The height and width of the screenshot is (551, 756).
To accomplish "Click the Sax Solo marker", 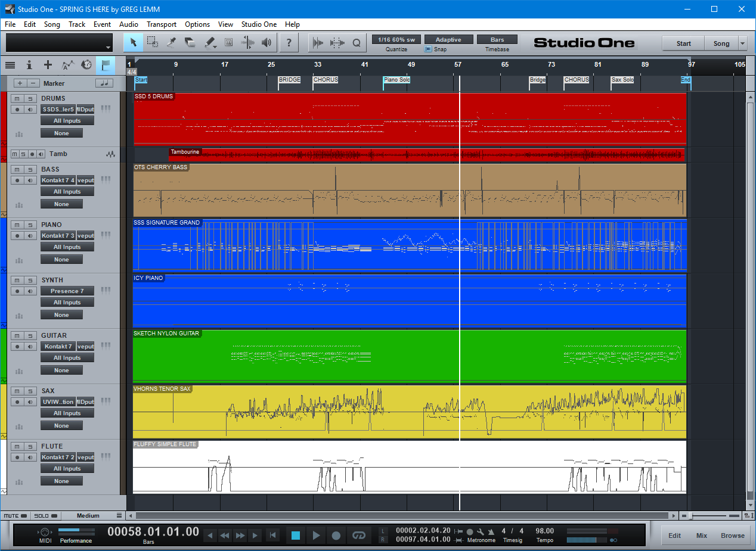I will pos(623,80).
